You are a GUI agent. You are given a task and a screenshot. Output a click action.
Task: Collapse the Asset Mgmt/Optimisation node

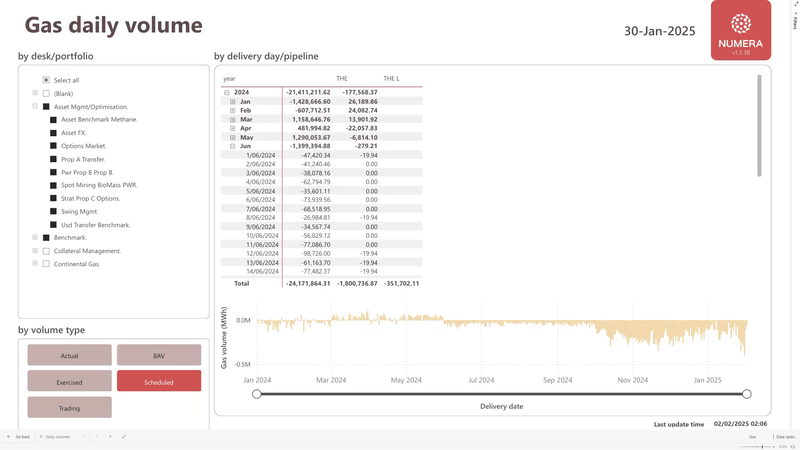tap(35, 106)
